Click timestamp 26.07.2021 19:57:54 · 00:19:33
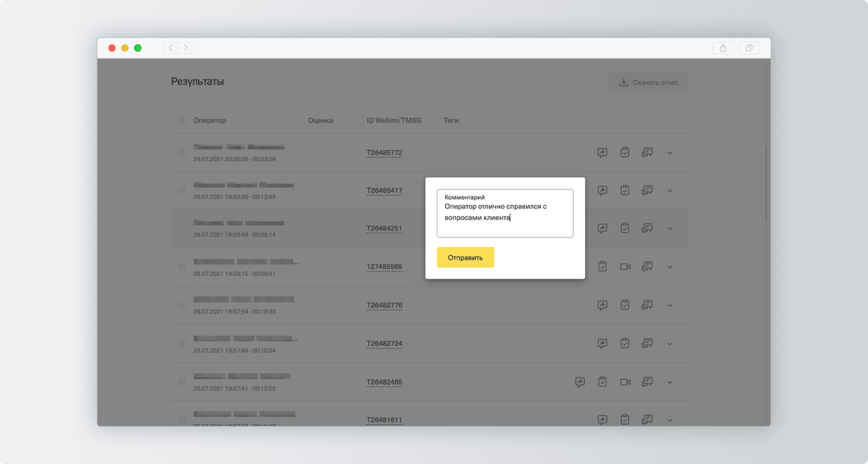 [234, 311]
